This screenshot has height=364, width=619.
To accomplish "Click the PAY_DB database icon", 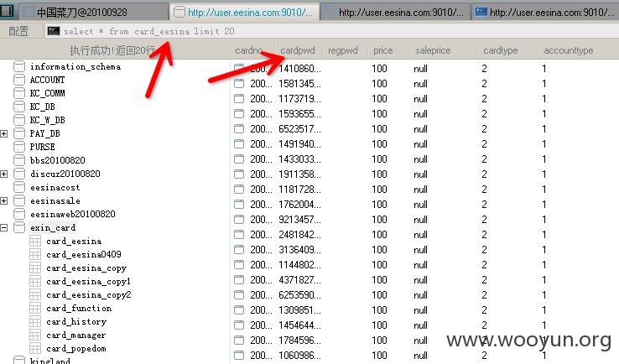I will pyautogui.click(x=19, y=133).
